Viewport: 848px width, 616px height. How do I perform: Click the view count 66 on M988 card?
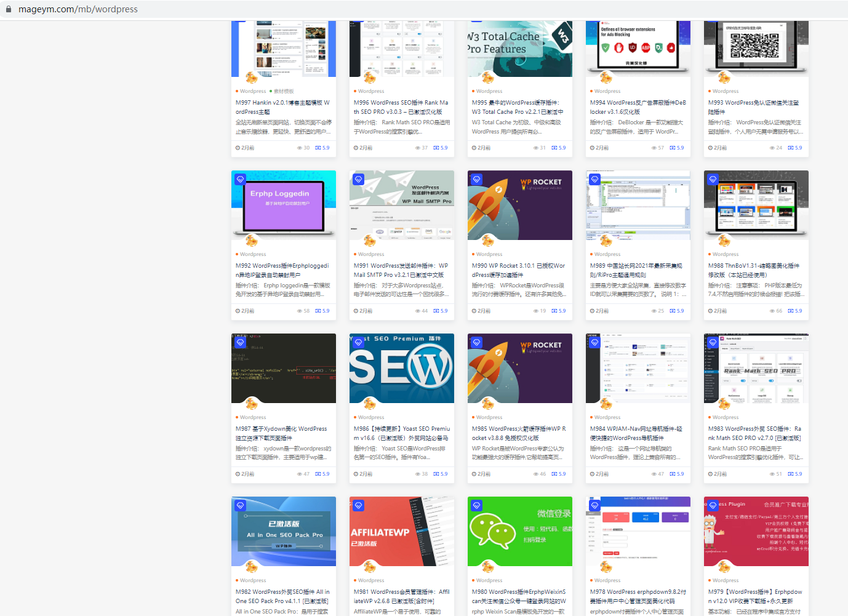[779, 311]
